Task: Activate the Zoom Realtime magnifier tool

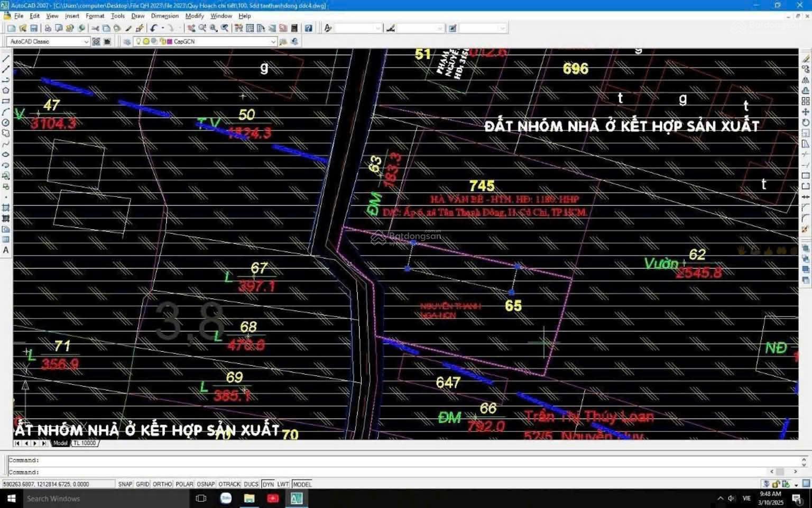Action: pos(204,28)
